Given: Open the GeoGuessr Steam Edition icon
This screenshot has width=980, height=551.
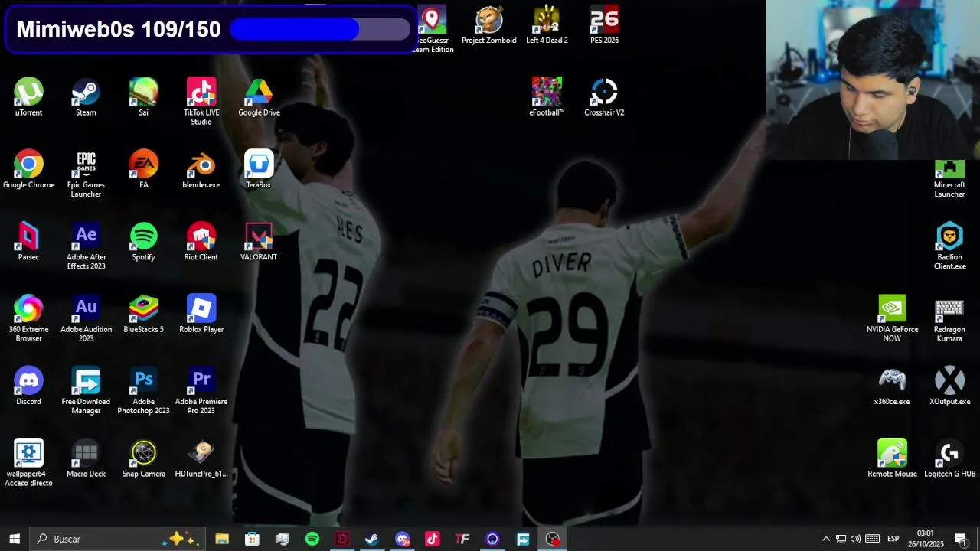Looking at the screenshot, I should click(x=433, y=30).
